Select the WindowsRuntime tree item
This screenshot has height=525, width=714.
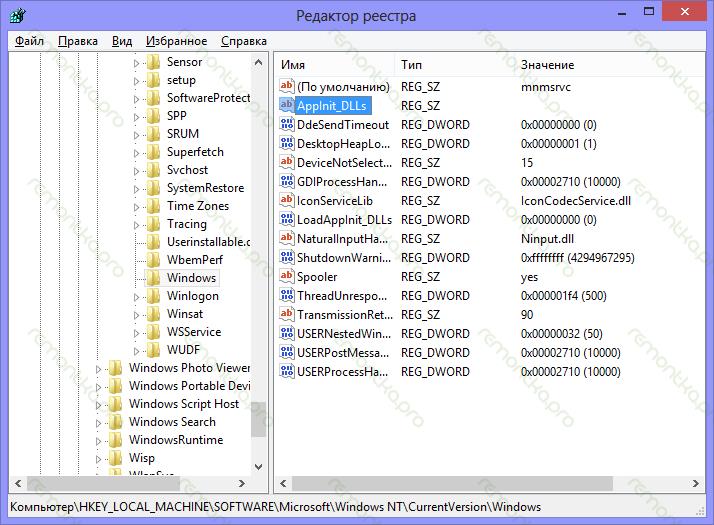click(x=176, y=440)
